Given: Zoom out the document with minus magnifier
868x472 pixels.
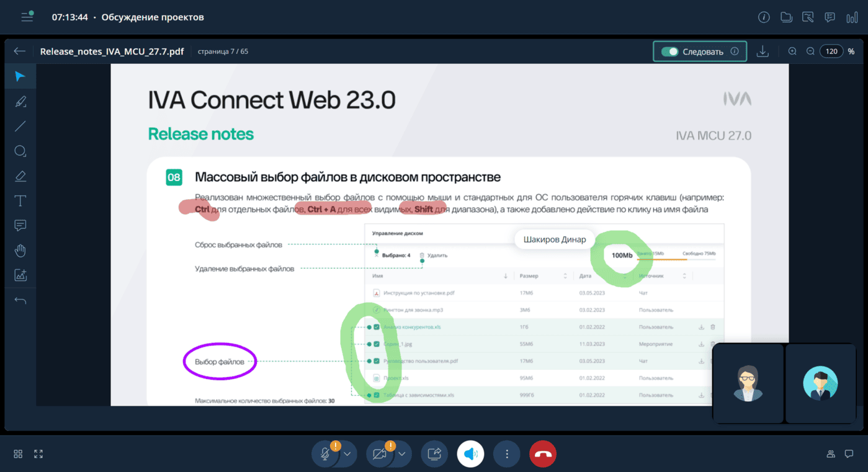Looking at the screenshot, I should (810, 51).
